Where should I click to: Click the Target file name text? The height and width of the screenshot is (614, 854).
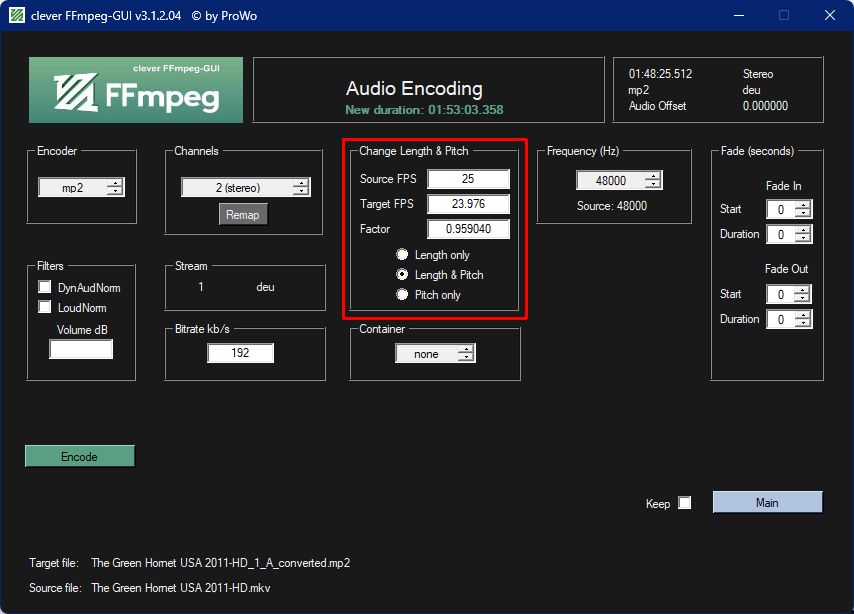coord(221,563)
